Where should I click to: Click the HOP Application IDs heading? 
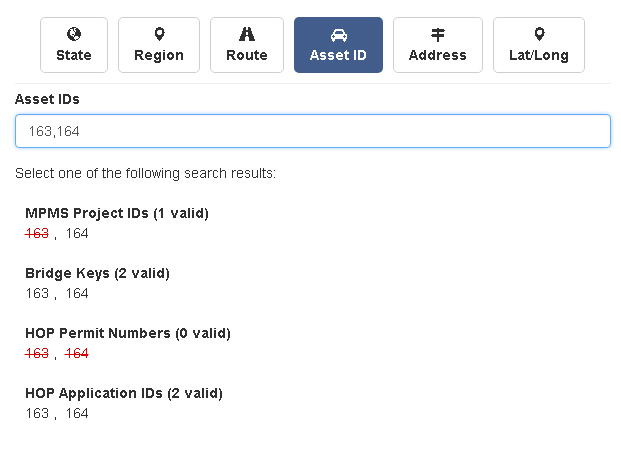click(123, 393)
